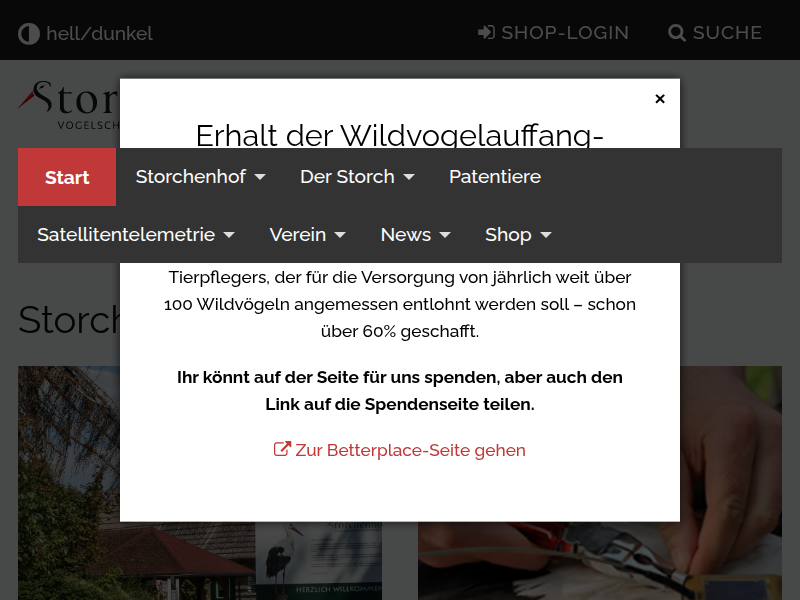This screenshot has width=800, height=600.
Task: Expand the Storchenhof dropdown menu
Action: click(x=200, y=177)
